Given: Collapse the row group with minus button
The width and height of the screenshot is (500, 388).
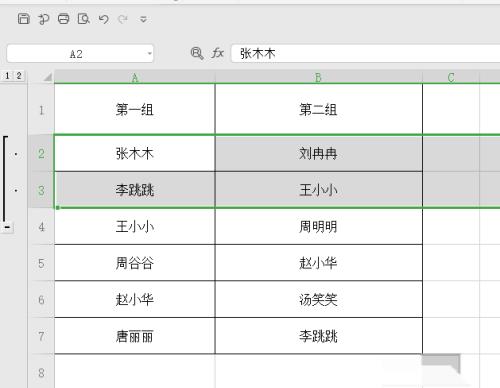Looking at the screenshot, I should tap(7, 228).
